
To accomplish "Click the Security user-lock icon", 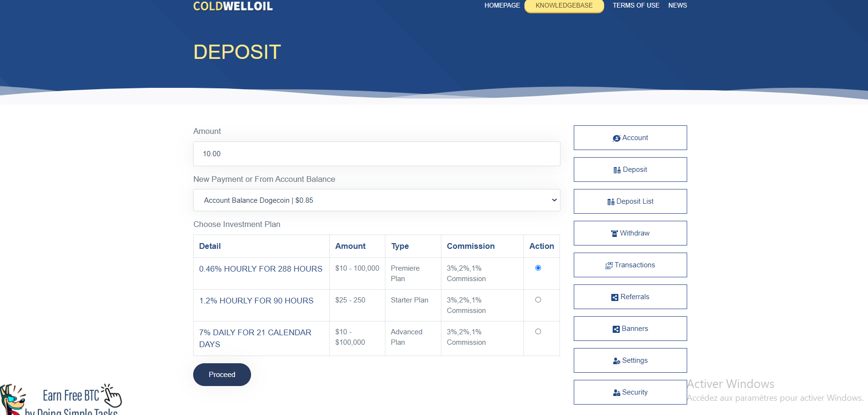I will pos(616,393).
